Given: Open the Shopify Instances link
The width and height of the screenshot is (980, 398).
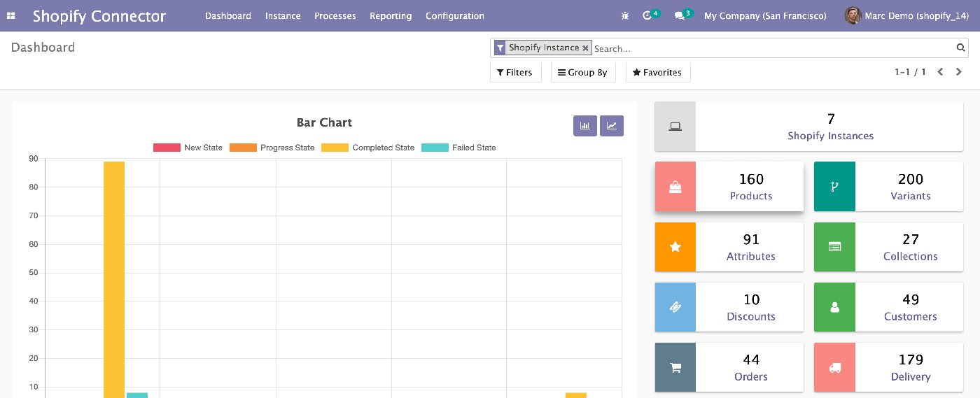Looking at the screenshot, I should [x=830, y=136].
